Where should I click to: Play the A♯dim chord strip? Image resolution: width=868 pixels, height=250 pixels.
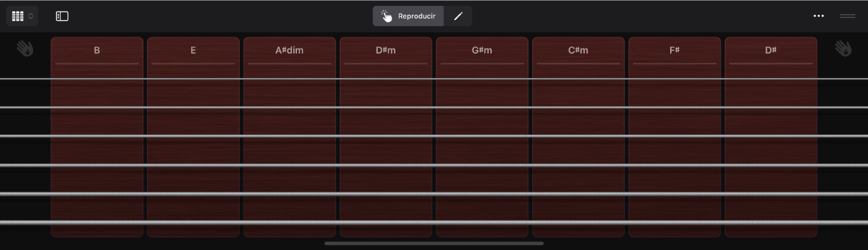(290, 137)
